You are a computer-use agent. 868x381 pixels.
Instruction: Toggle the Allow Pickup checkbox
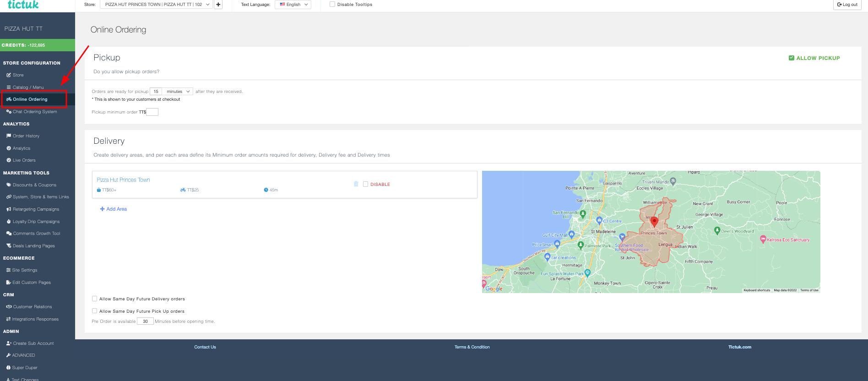(791, 58)
